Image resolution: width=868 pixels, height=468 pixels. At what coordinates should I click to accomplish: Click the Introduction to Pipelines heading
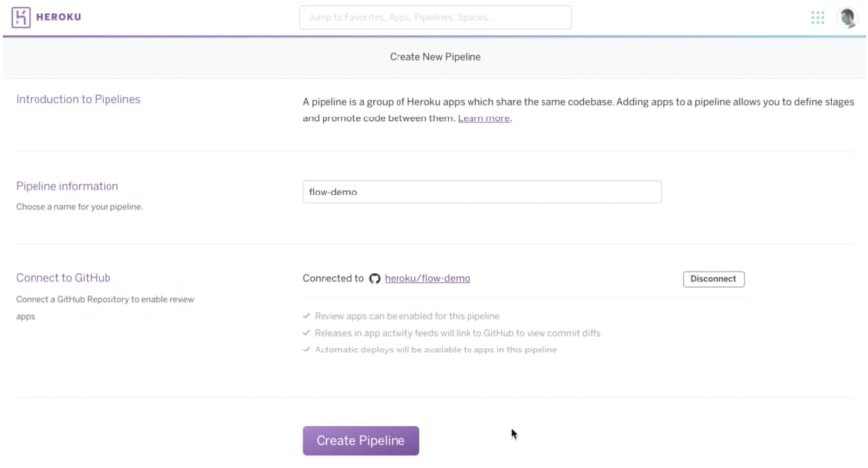tap(78, 99)
